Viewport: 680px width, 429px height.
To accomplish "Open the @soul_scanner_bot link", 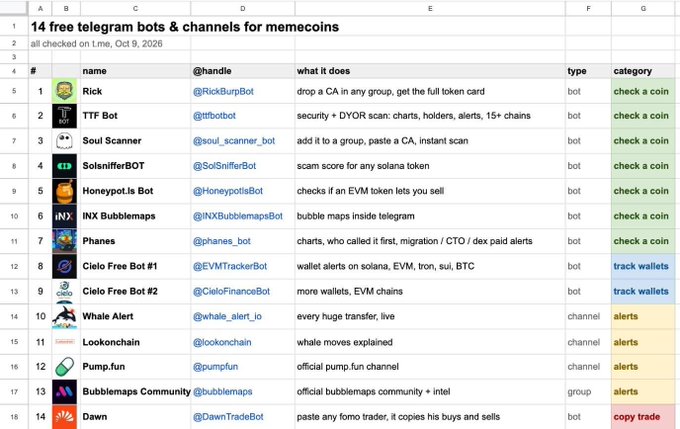I will coord(234,141).
